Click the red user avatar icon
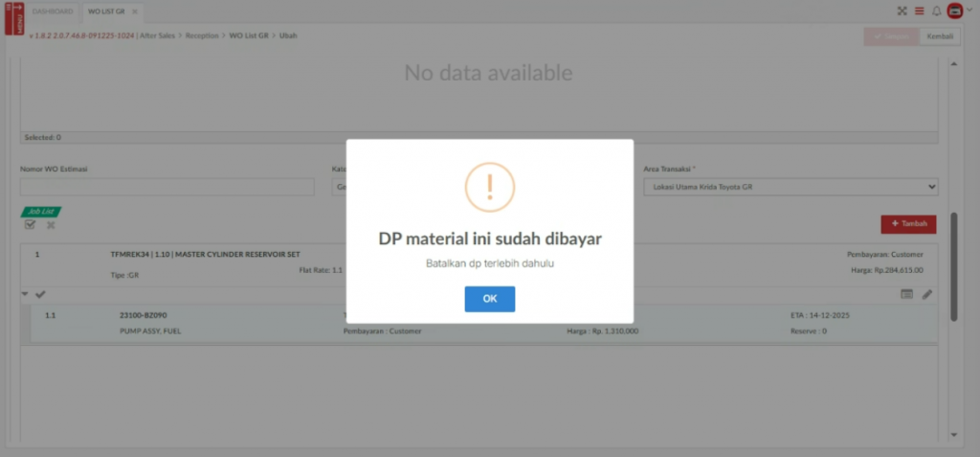 (953, 11)
